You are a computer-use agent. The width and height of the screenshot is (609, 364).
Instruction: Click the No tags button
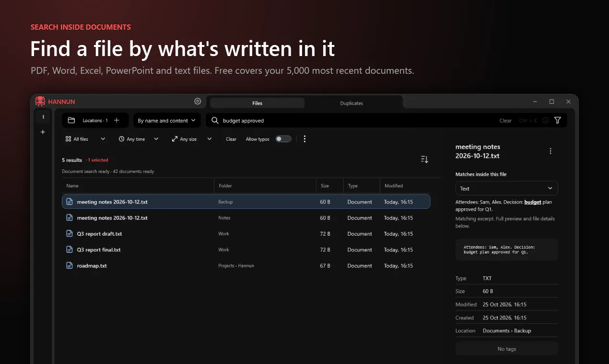click(507, 349)
